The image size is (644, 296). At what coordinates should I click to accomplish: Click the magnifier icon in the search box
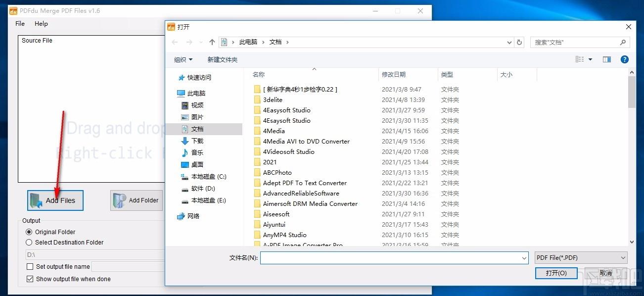(x=623, y=43)
